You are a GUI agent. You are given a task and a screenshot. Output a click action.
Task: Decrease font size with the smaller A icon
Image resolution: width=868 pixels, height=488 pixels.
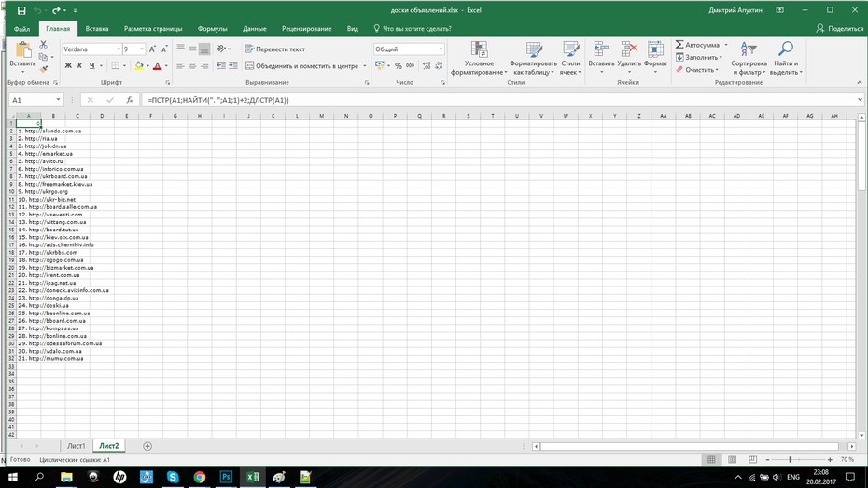point(164,49)
